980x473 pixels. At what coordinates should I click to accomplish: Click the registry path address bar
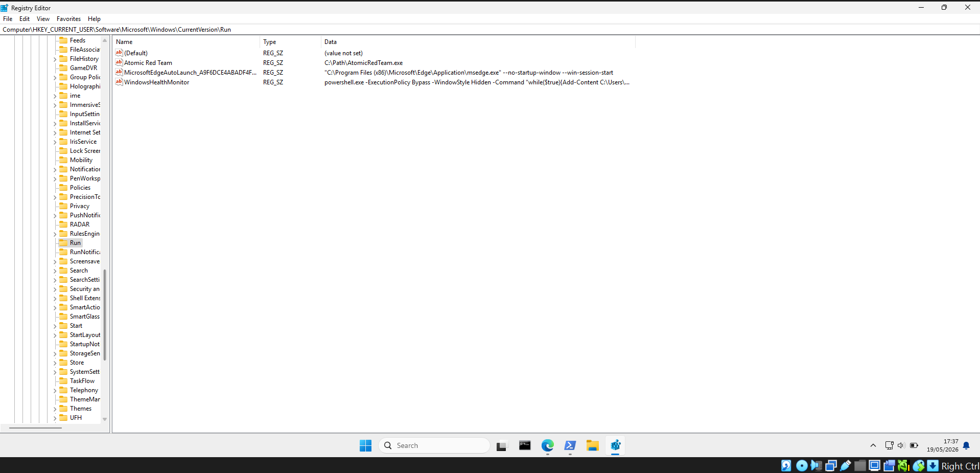point(490,30)
